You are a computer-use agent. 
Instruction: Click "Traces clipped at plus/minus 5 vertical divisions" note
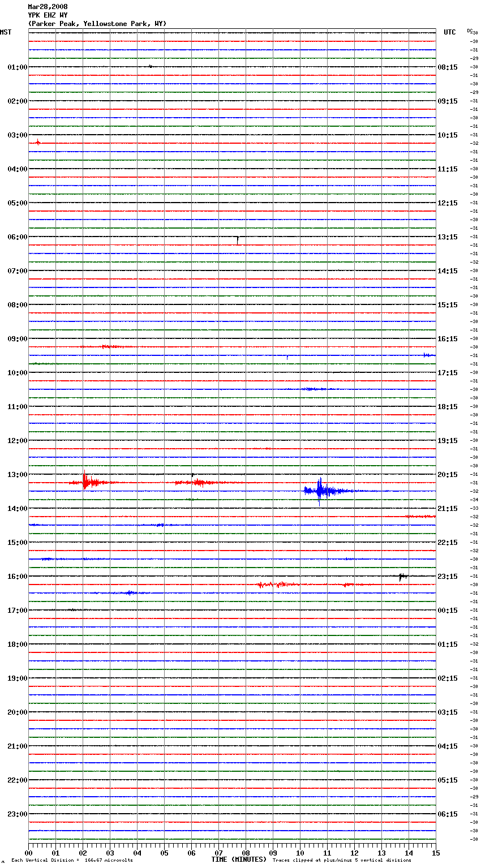click(x=342, y=861)
